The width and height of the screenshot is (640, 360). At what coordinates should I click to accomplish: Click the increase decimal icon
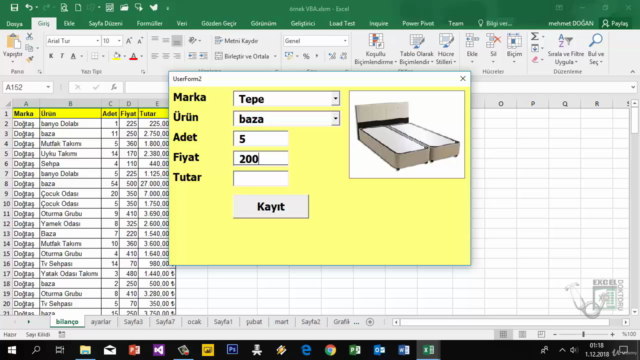click(x=332, y=56)
